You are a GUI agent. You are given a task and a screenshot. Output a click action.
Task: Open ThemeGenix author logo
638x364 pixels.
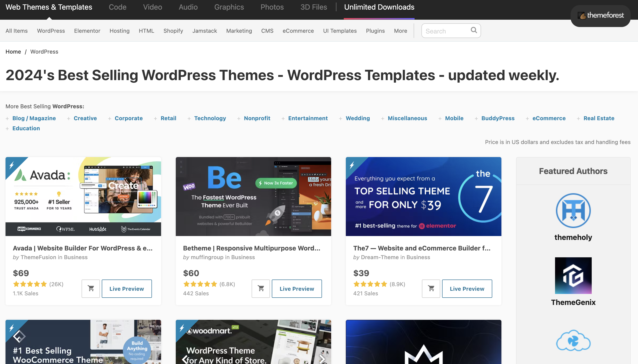573,275
